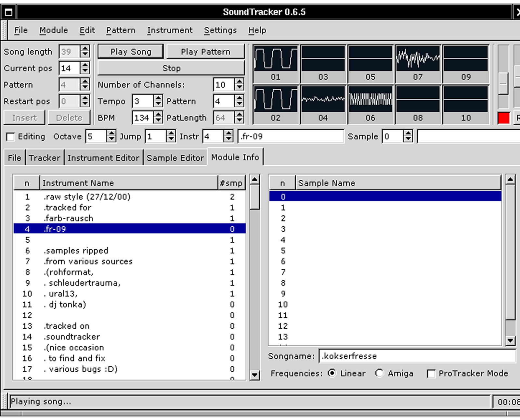This screenshot has width=520, height=420.
Task: Select instrument '.samples ripped' row
Action: click(x=129, y=251)
